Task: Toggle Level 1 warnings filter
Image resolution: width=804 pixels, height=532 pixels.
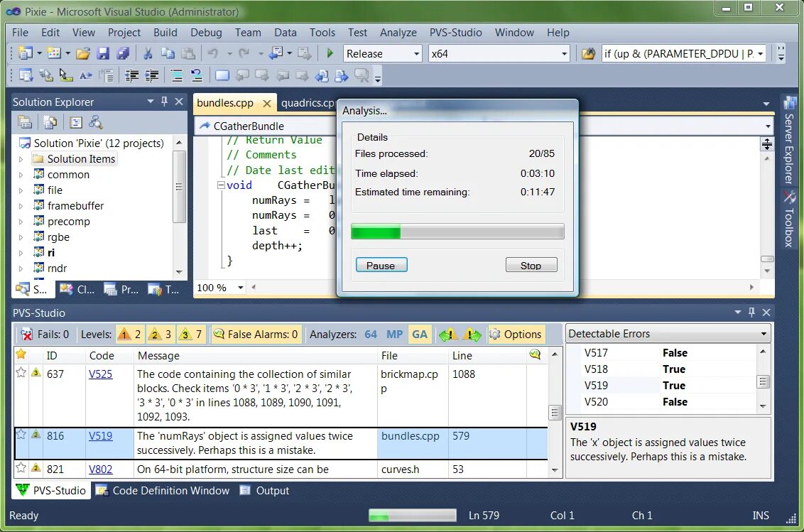Action: (x=130, y=335)
